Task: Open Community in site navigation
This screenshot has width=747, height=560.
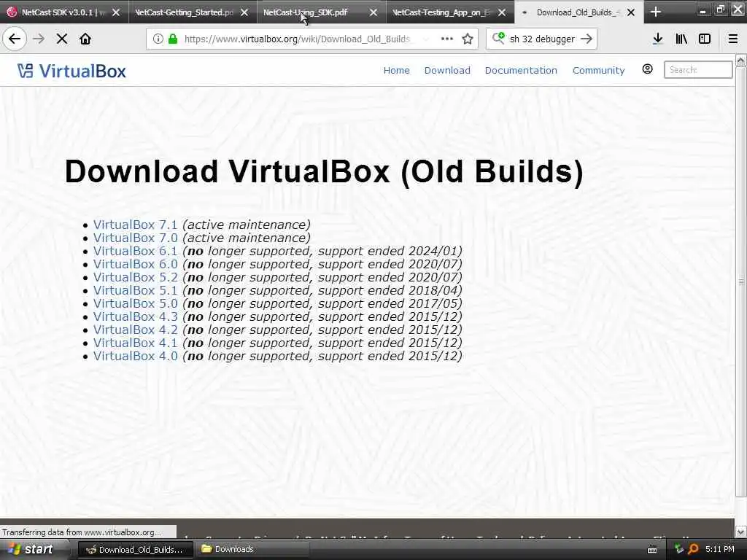Action: pyautogui.click(x=598, y=70)
